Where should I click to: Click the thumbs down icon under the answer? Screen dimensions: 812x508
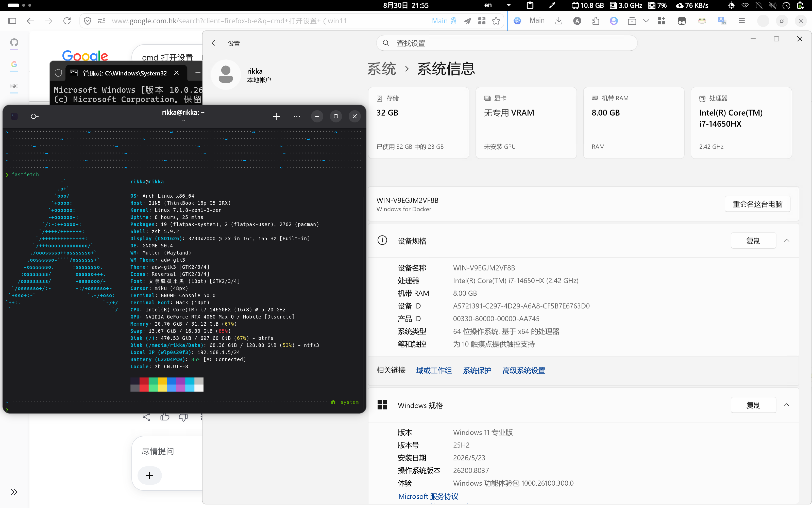click(183, 417)
